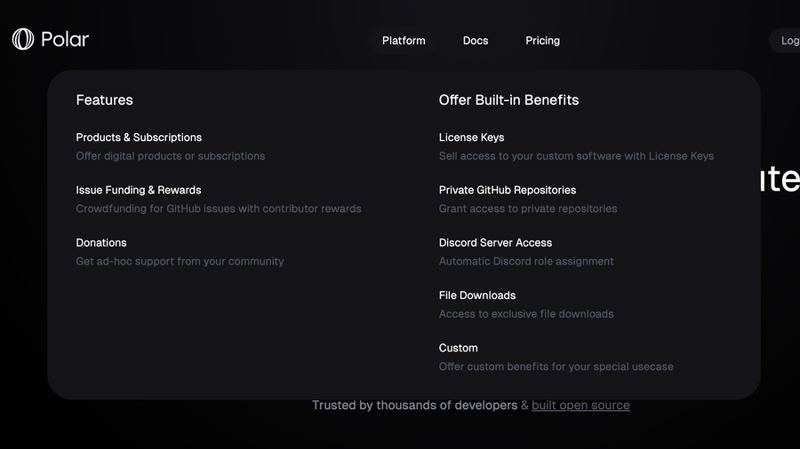Click 'Crowdfunding for GitHub issues' description

point(218,209)
